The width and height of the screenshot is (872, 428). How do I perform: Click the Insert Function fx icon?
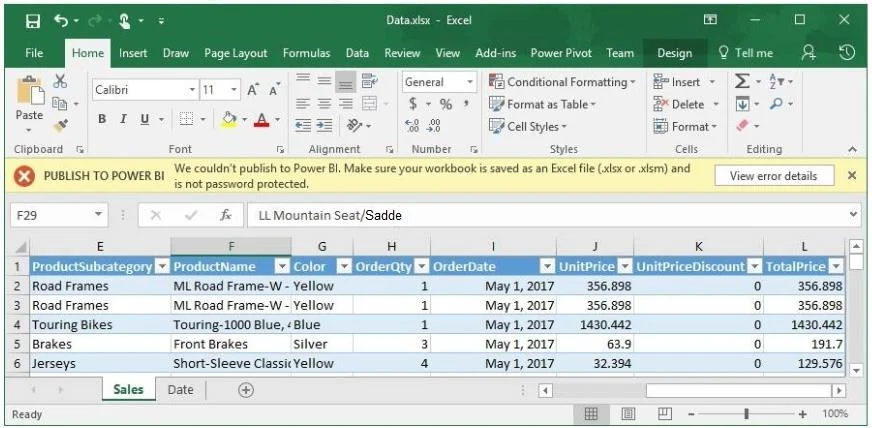[x=226, y=216]
